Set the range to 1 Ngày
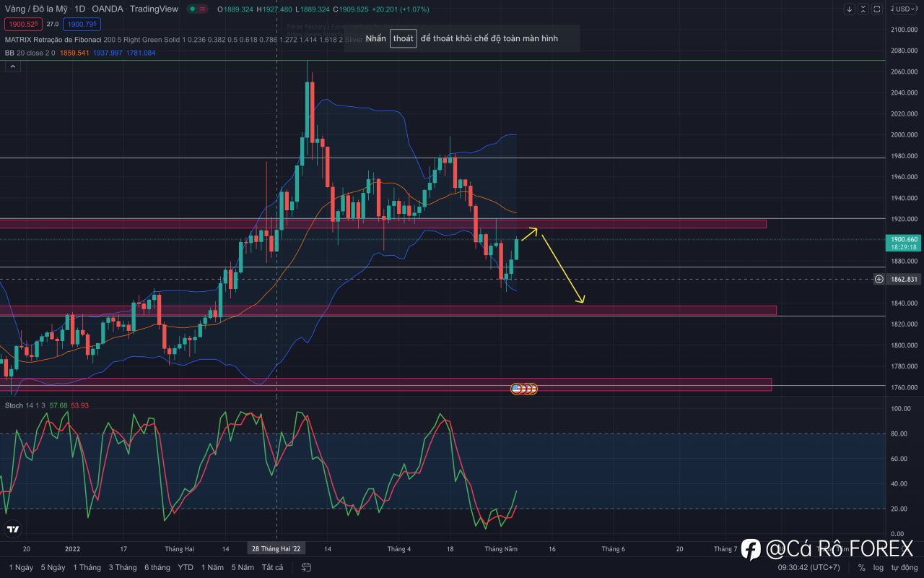Viewport: 924px width, 578px height. click(x=21, y=568)
